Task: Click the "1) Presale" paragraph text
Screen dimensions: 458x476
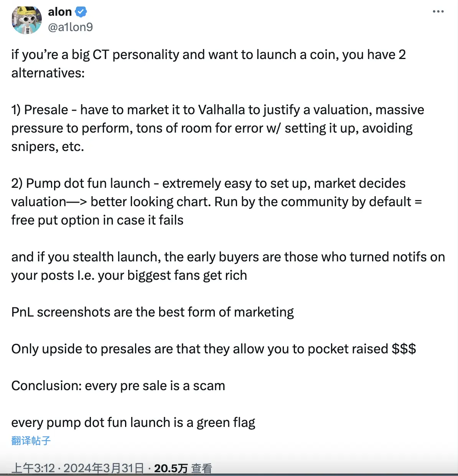Action: (217, 128)
